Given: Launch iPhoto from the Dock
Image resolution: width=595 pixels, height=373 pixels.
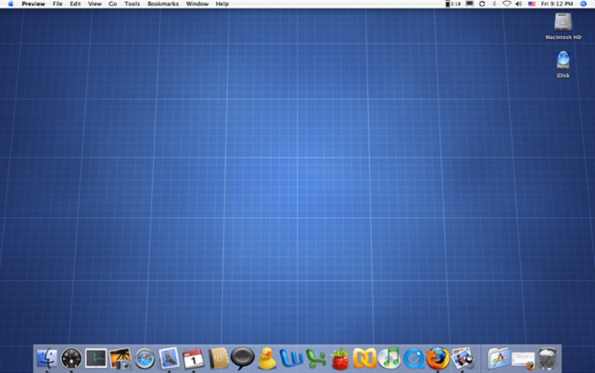Looking at the screenshot, I should coord(120,359).
